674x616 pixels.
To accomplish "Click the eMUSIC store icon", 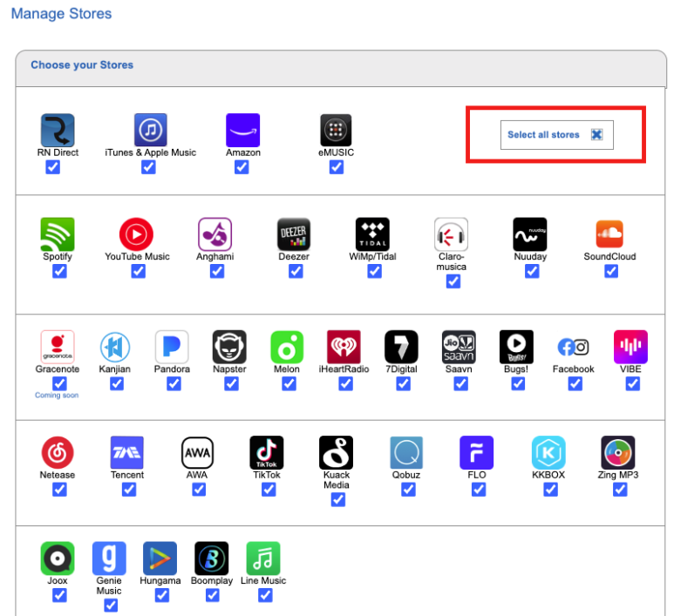I will click(x=336, y=130).
